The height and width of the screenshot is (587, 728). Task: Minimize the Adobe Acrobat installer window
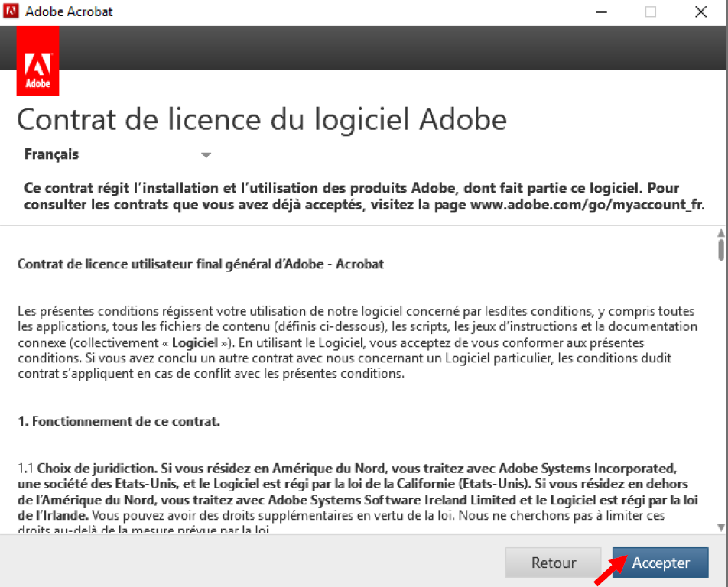click(x=600, y=12)
